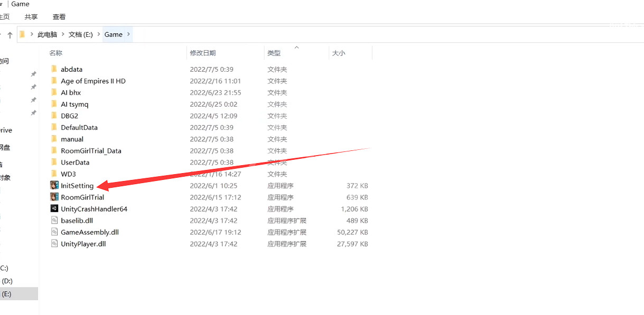
Task: Click 文档 (E:) in the address breadcrumb
Action: (80, 35)
